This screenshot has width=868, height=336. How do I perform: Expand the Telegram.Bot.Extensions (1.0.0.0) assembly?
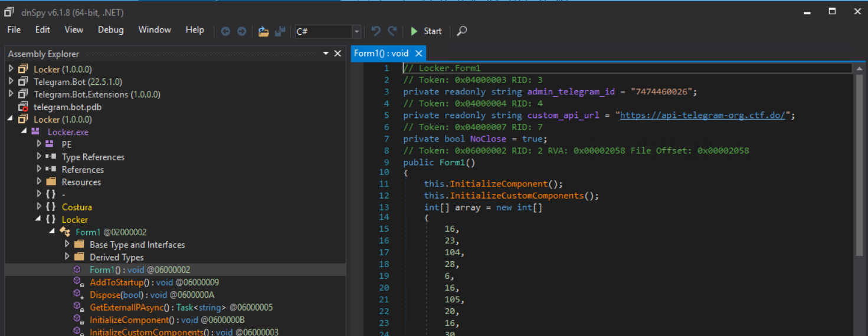tap(11, 94)
